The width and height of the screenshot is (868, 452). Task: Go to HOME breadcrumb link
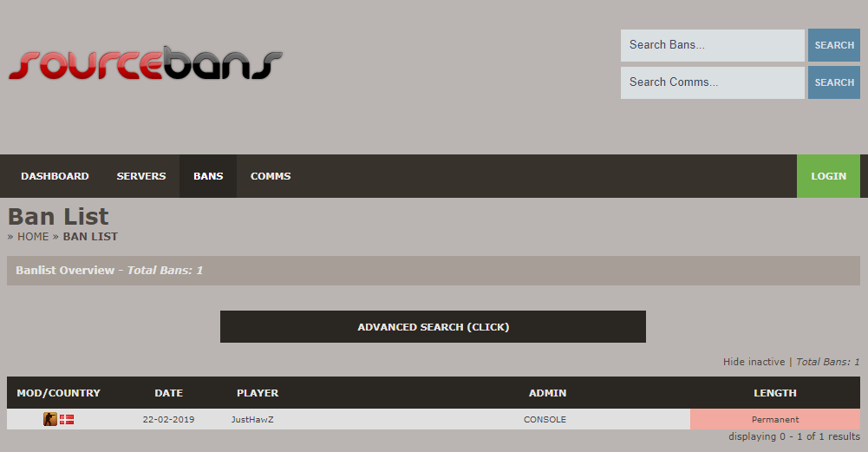(x=33, y=237)
